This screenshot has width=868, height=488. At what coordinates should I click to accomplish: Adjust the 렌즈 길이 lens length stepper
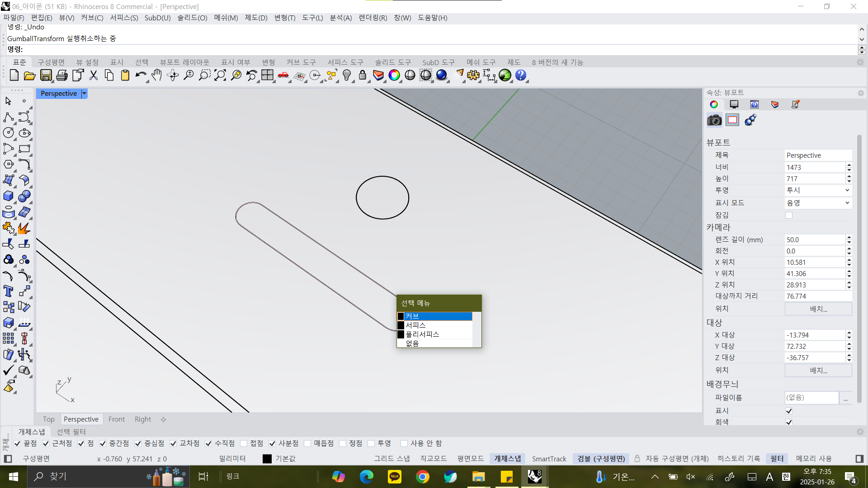tap(849, 240)
